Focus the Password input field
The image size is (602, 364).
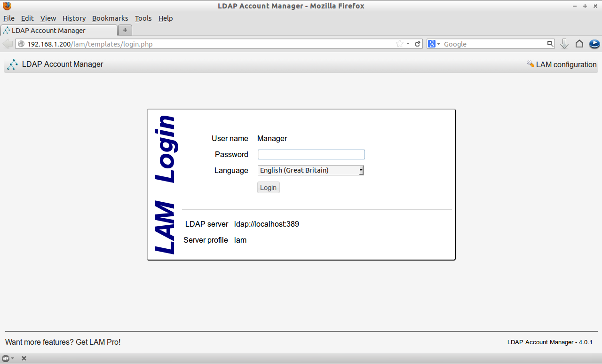311,154
